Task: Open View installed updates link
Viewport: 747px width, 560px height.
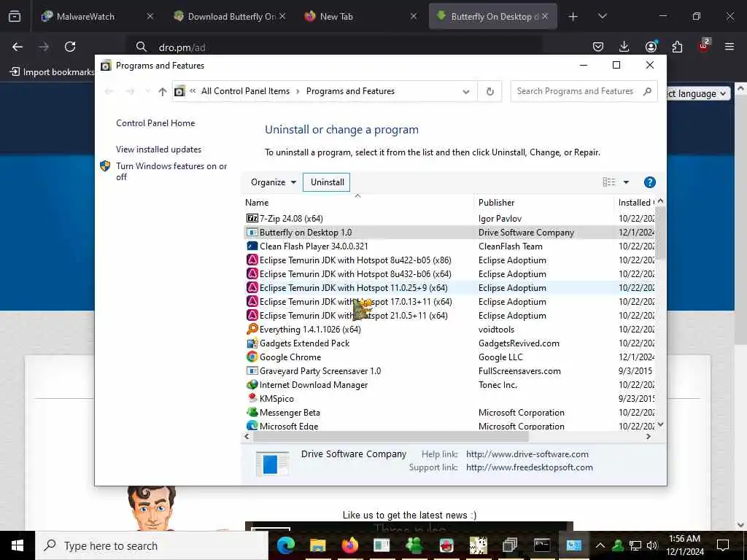Action: click(158, 149)
